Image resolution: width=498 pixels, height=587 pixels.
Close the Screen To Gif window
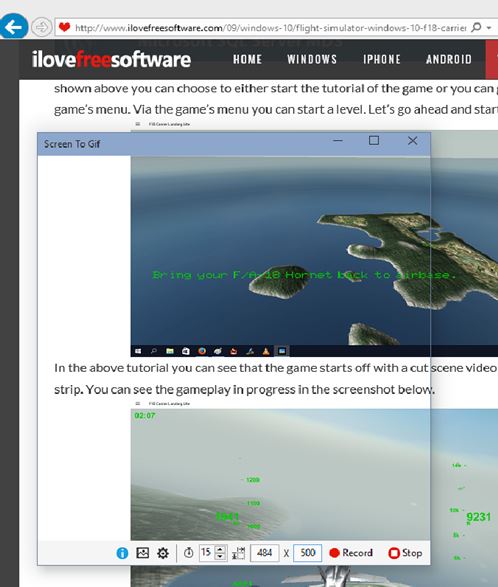413,141
